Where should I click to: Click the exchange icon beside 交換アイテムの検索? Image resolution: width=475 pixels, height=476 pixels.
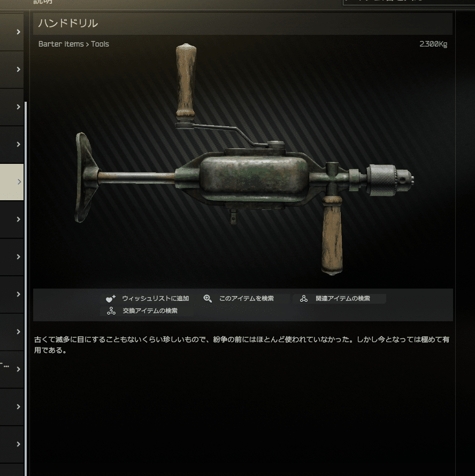pyautogui.click(x=111, y=311)
